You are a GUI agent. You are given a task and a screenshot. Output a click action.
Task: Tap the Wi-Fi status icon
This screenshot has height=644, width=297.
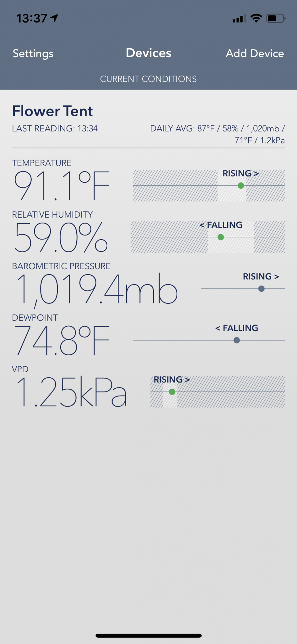click(x=256, y=18)
